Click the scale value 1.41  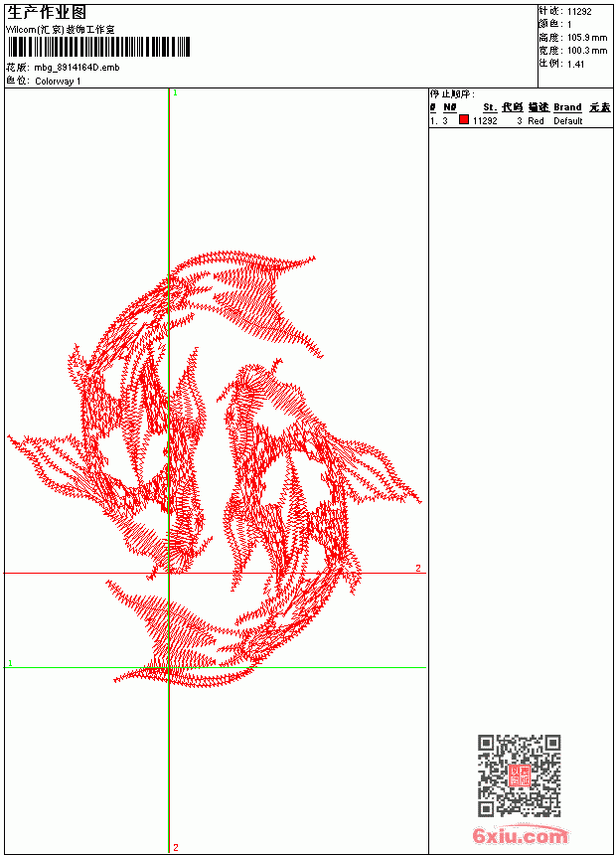(x=575, y=65)
